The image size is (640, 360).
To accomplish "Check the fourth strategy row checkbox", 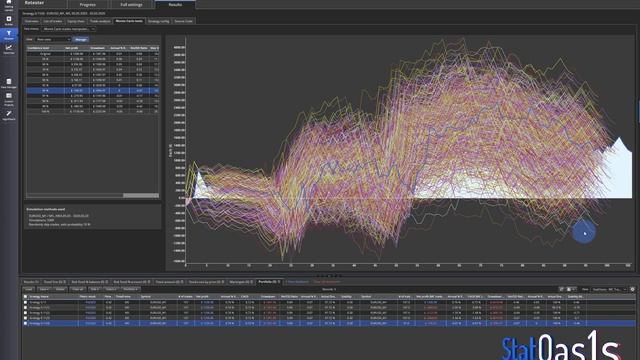I will 25,318.
